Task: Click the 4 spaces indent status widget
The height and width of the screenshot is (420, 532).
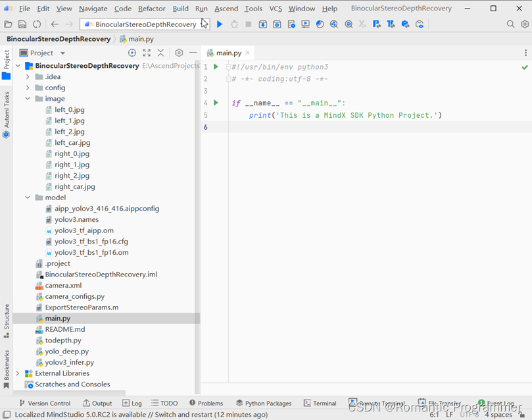Action: [x=498, y=415]
